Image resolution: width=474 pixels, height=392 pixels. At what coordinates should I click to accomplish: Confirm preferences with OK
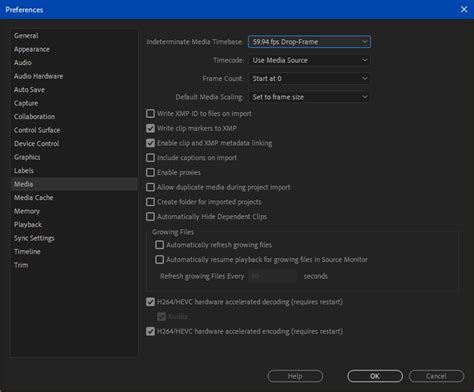tap(375, 376)
